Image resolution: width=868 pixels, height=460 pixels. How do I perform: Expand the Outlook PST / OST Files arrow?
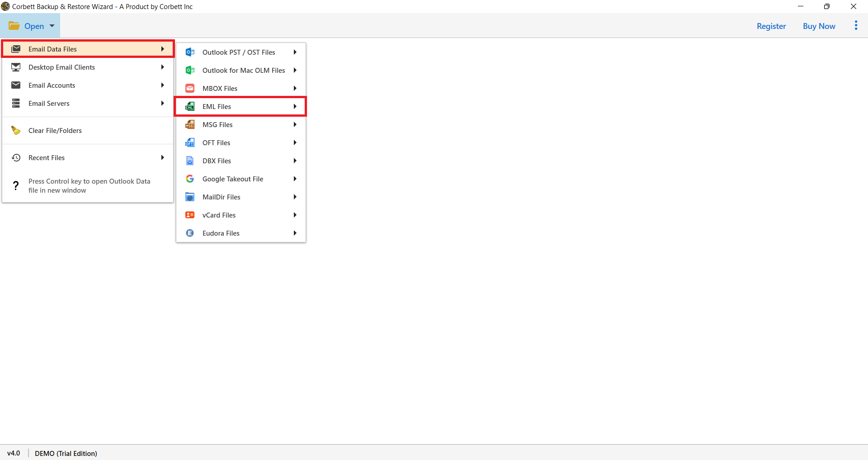(295, 52)
